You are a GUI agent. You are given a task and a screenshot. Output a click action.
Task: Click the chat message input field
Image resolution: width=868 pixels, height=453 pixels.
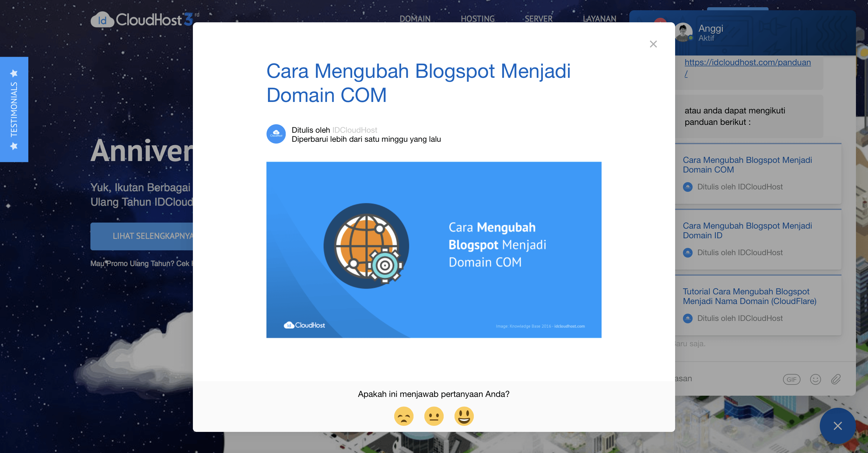(725, 379)
